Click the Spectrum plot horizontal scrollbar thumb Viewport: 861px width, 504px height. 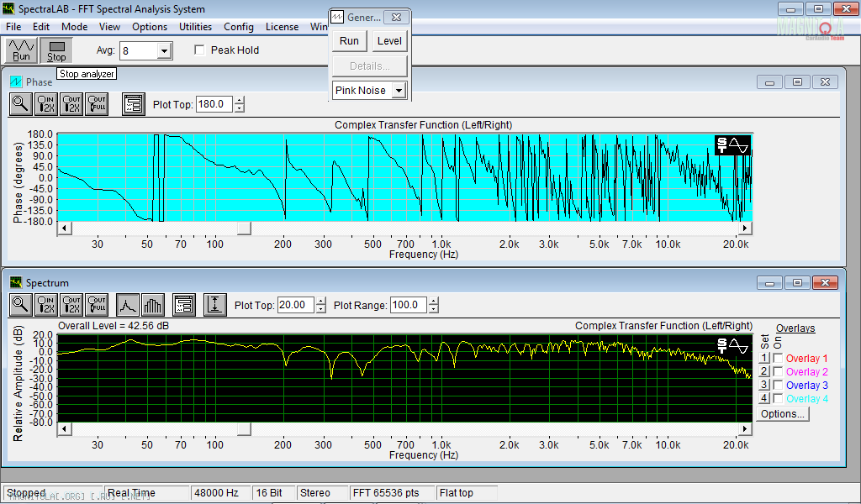244,428
